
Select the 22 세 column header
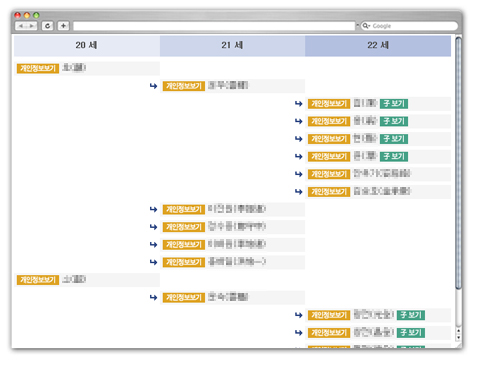tap(378, 45)
